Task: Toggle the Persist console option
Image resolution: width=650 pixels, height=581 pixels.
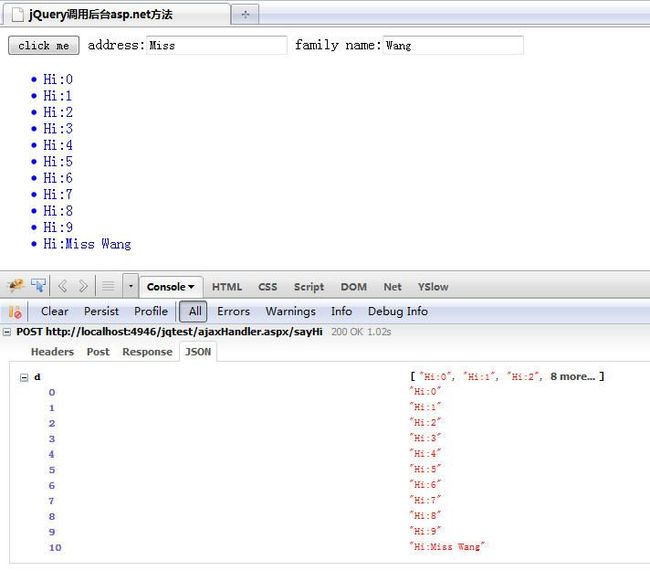Action: (101, 311)
